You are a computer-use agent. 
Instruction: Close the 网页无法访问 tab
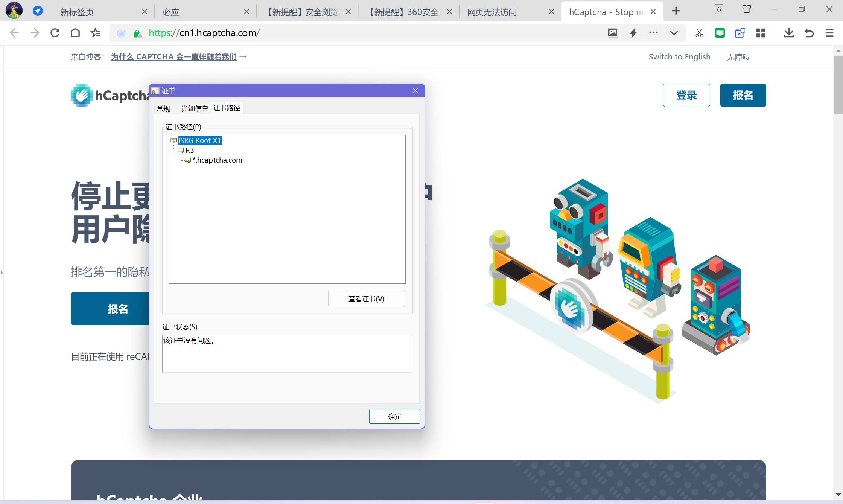tap(551, 12)
